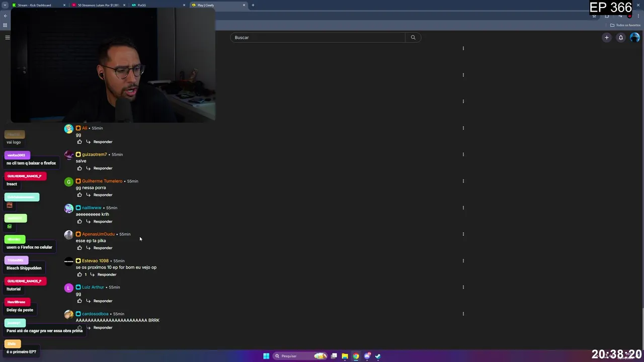
Task: Open Guilherme Tumelero's username link
Action: (102, 181)
